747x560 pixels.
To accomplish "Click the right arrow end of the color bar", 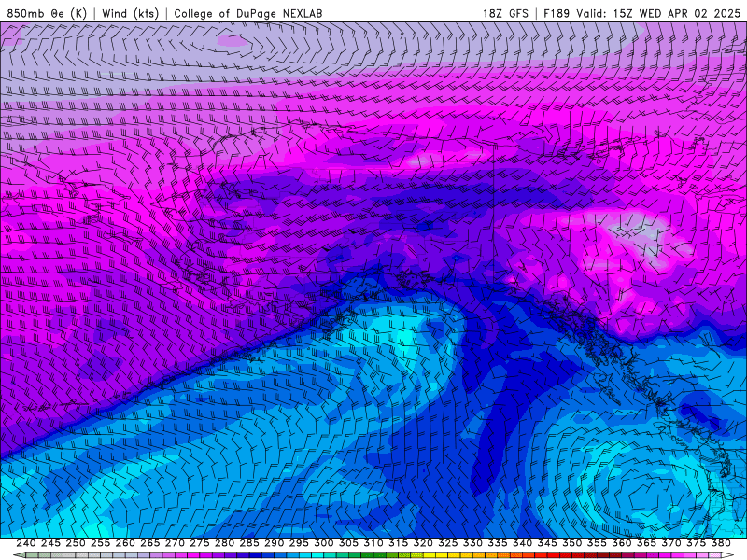I will (x=727, y=555).
